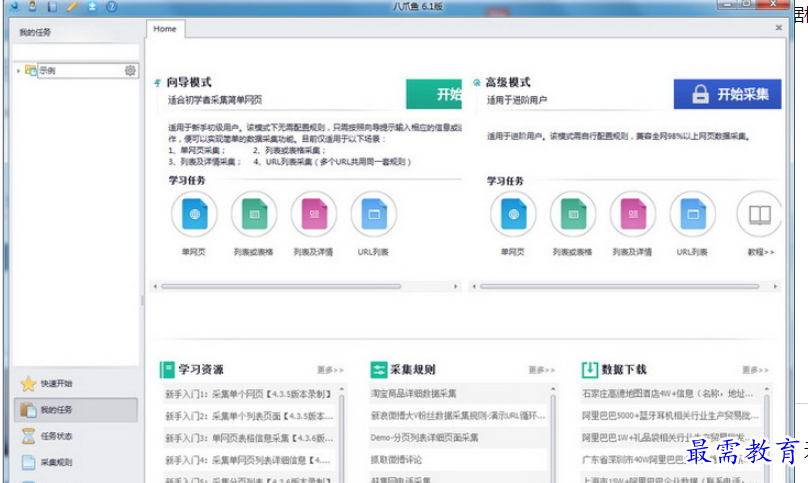The image size is (808, 483).
Task: Click right scroll arrow under 高级模式 panel
Action: (x=775, y=286)
